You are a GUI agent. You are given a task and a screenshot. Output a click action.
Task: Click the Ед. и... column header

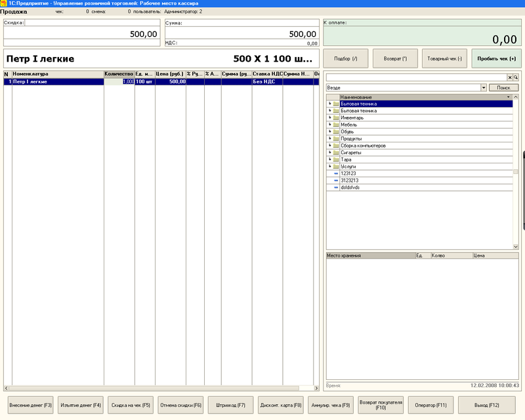pyautogui.click(x=144, y=74)
